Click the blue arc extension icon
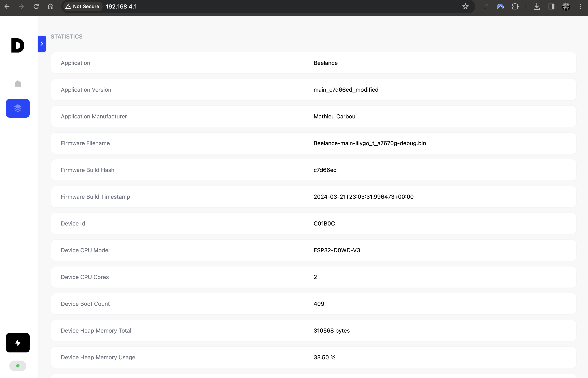Viewport: 588px width, 378px height. 500,7
